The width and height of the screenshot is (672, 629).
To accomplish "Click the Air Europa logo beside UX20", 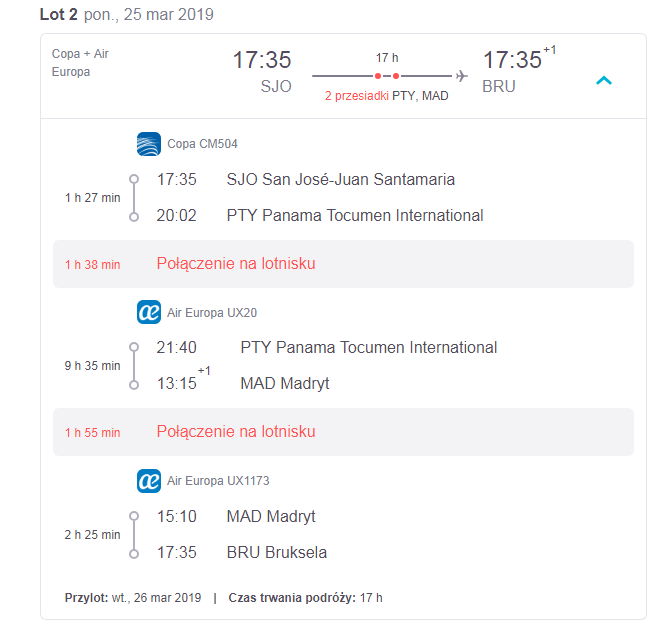I will tap(149, 312).
